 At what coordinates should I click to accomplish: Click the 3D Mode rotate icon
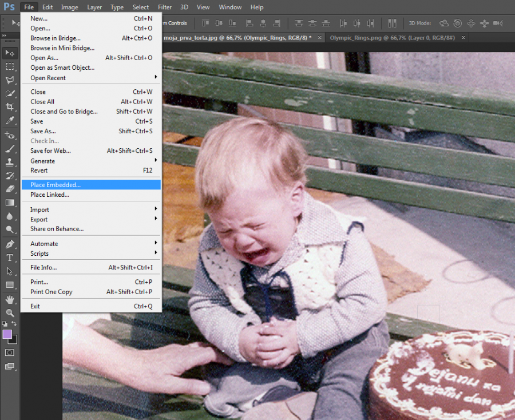445,23
